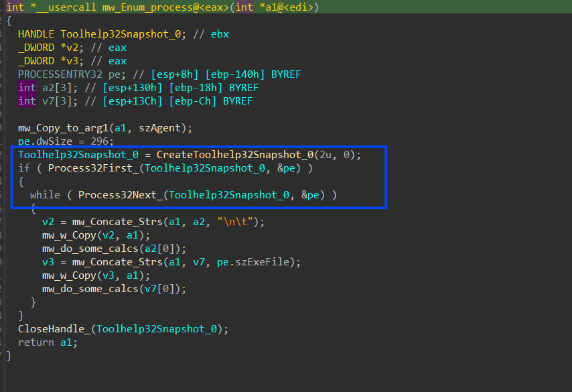
Task: Click mw_Concate_Strs on the v3 assignment line
Action: click(117, 262)
